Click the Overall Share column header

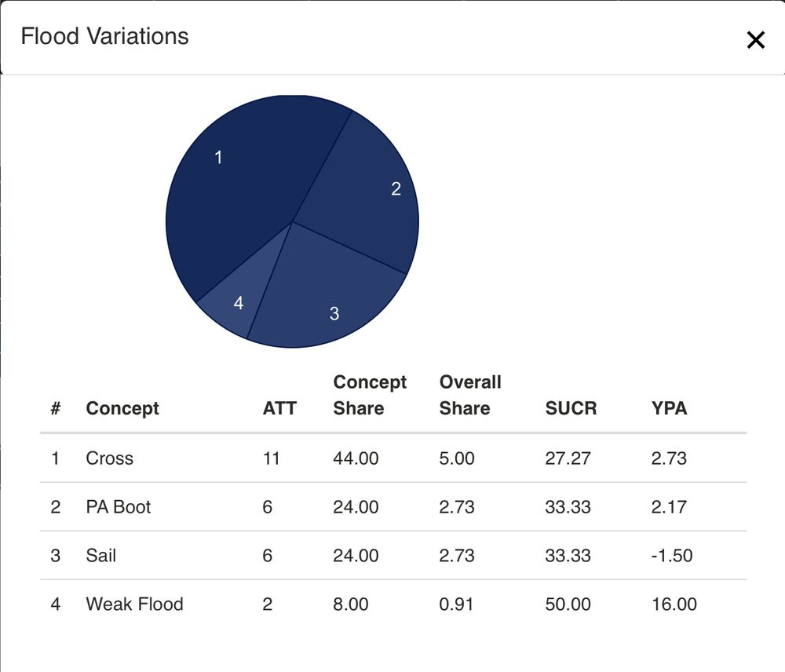[470, 395]
